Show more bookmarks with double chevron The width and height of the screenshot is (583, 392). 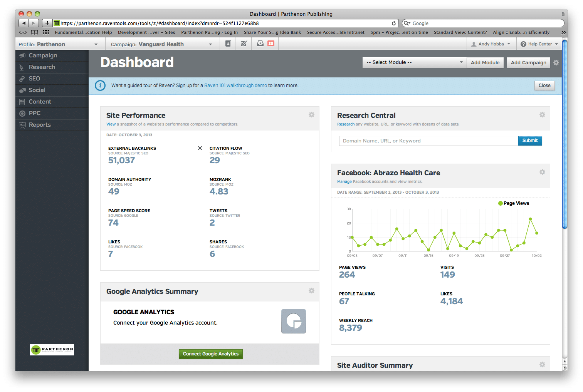563,32
